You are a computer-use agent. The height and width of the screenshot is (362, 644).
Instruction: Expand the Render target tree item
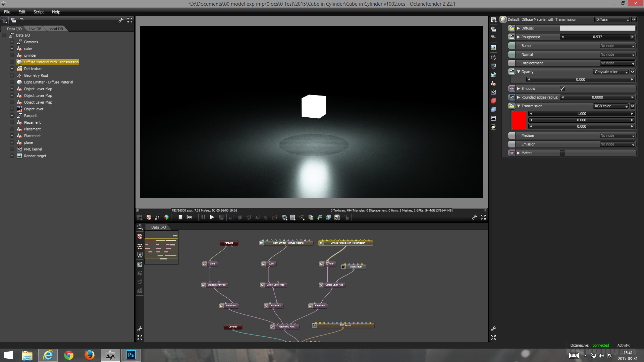pyautogui.click(x=12, y=156)
